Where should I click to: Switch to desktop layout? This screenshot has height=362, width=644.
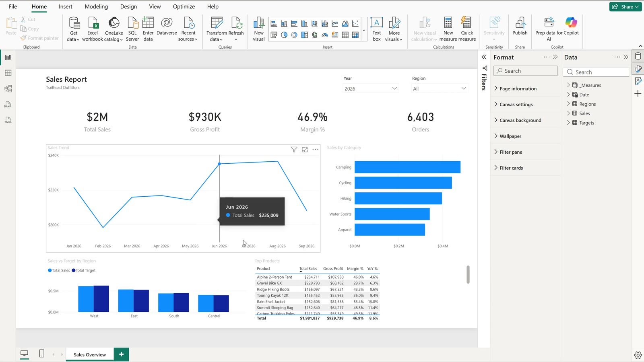pos(25,354)
